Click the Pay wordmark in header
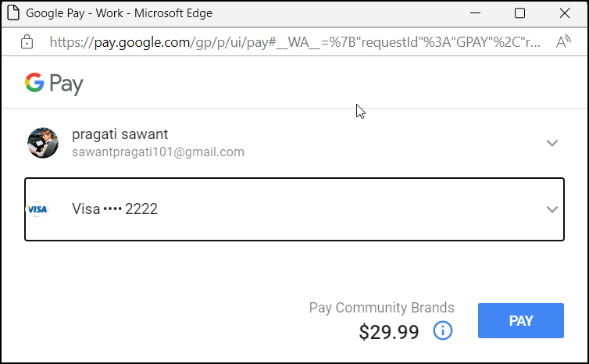Image resolution: width=589 pixels, height=364 pixels. [x=67, y=84]
